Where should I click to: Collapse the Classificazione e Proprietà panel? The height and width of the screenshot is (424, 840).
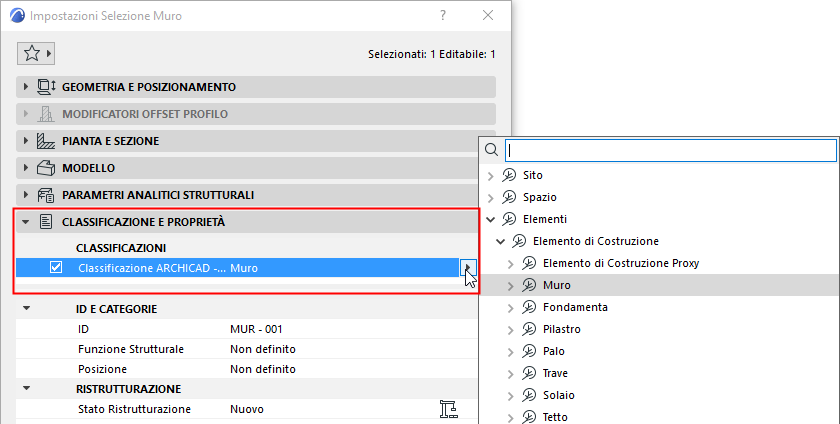coord(26,222)
